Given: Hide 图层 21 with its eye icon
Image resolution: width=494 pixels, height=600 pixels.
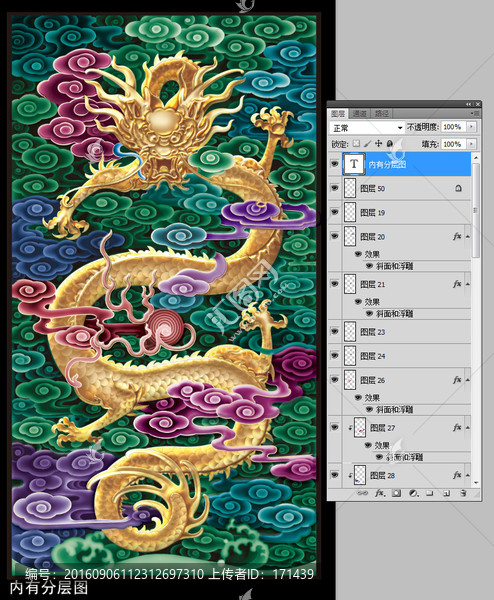Looking at the screenshot, I should (x=335, y=284).
